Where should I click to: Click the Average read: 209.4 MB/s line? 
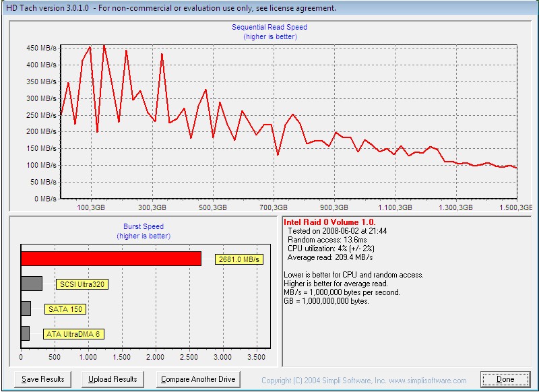tap(330, 257)
